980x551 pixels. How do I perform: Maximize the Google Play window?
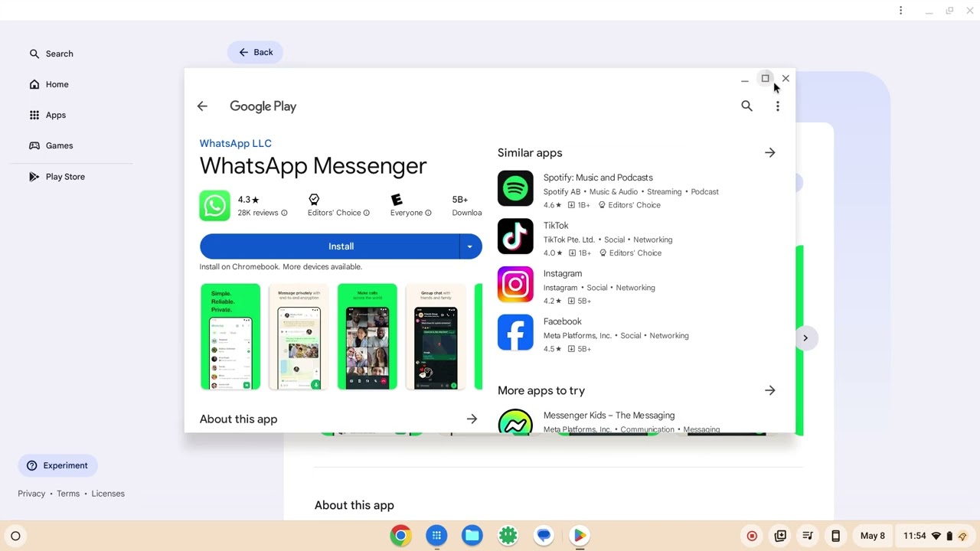765,78
